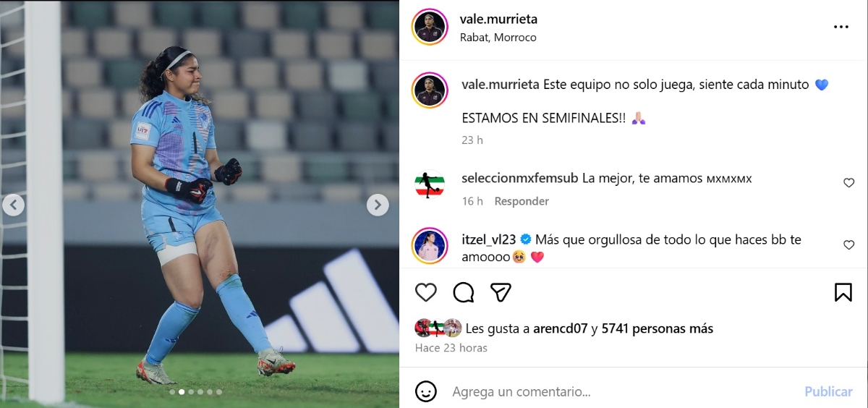Screen dimensions: 868x408
Task: View likes list via 5741 personas más
Action: coord(658,328)
